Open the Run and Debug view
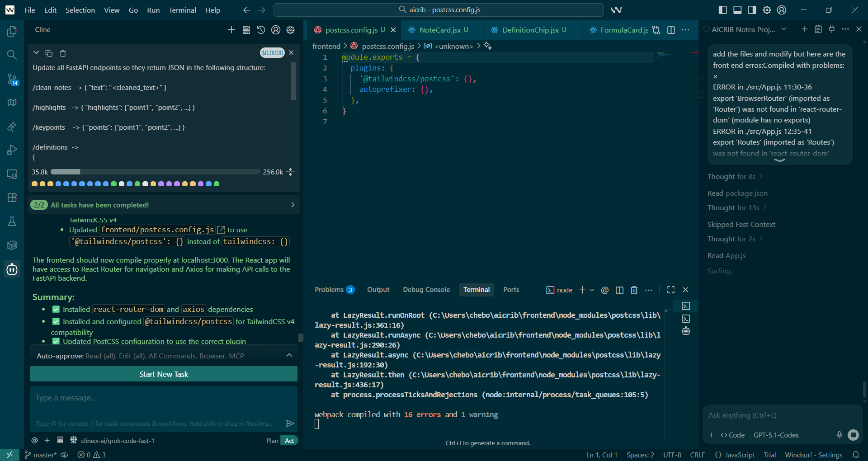The height and width of the screenshot is (461, 868). coord(12,150)
